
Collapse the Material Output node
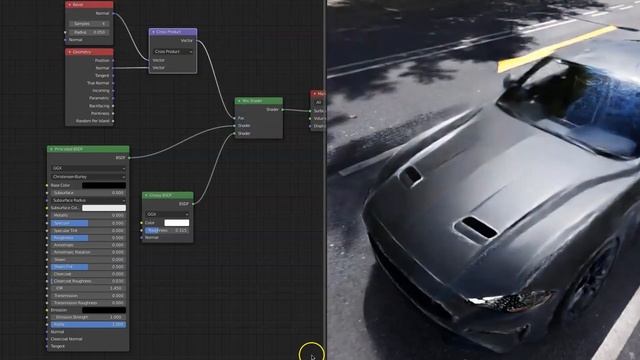pos(315,94)
